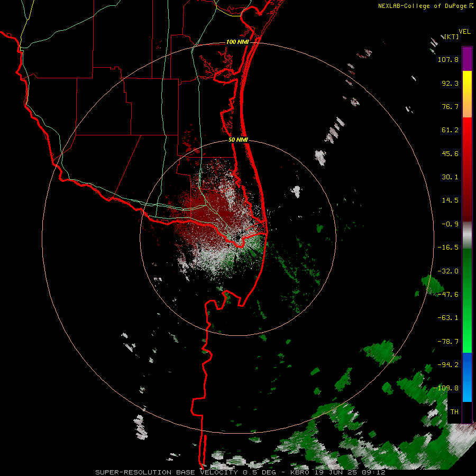Select the -16.5 velocity scale value
476x476 pixels.
click(448, 248)
